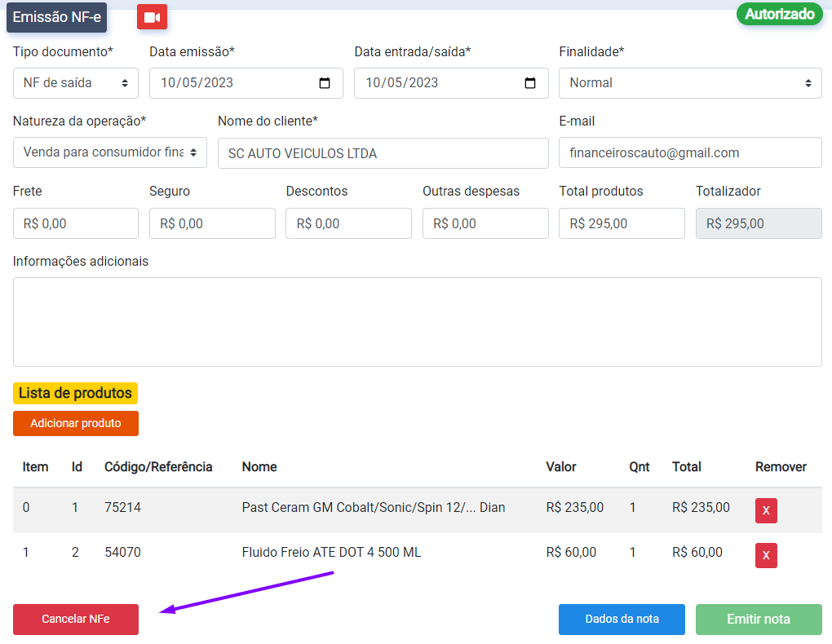
Task: Click the E-mail input field
Action: coord(690,152)
